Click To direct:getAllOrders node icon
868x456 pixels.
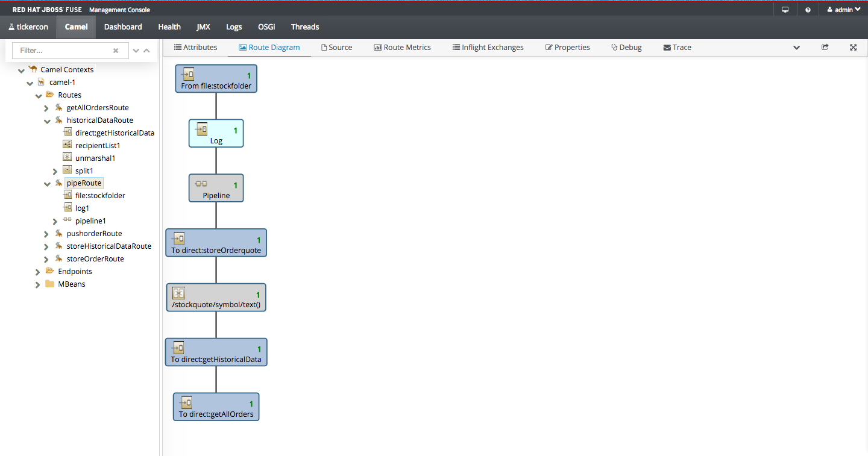pos(186,403)
